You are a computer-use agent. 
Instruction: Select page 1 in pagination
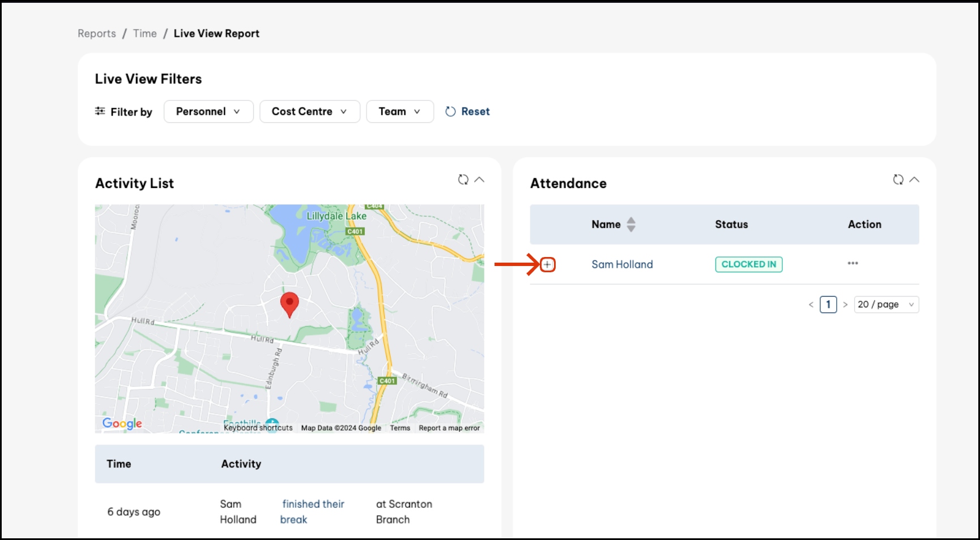click(x=828, y=305)
